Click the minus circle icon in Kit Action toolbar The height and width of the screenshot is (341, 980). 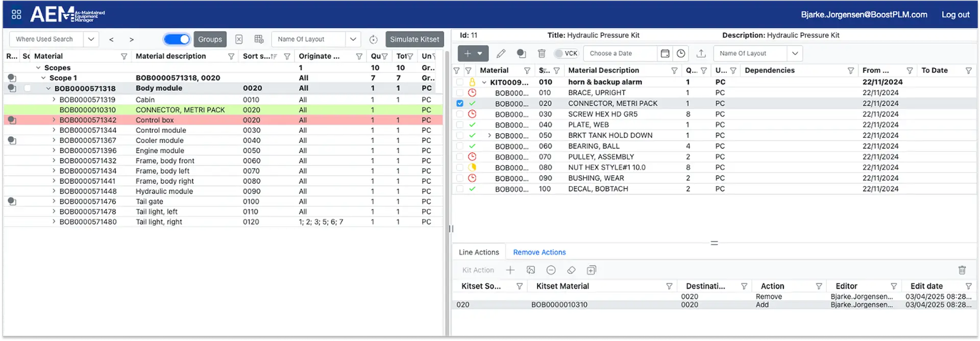(551, 270)
